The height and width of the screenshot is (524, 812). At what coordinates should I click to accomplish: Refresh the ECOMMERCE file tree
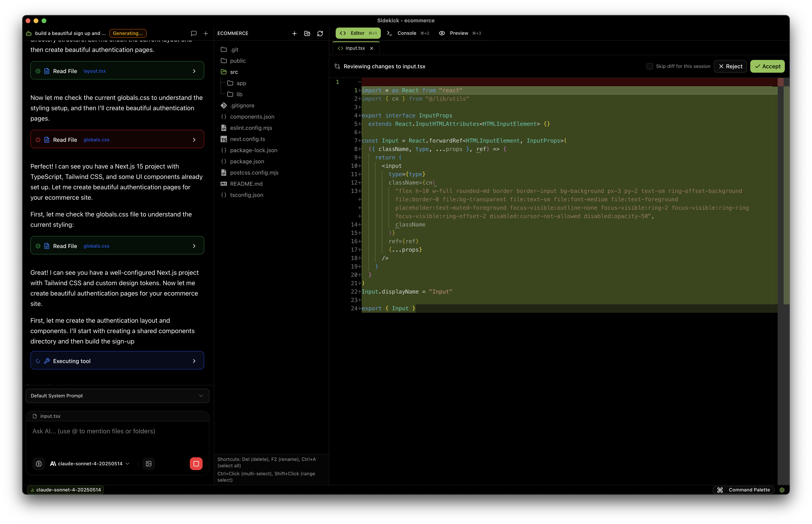tap(320, 33)
